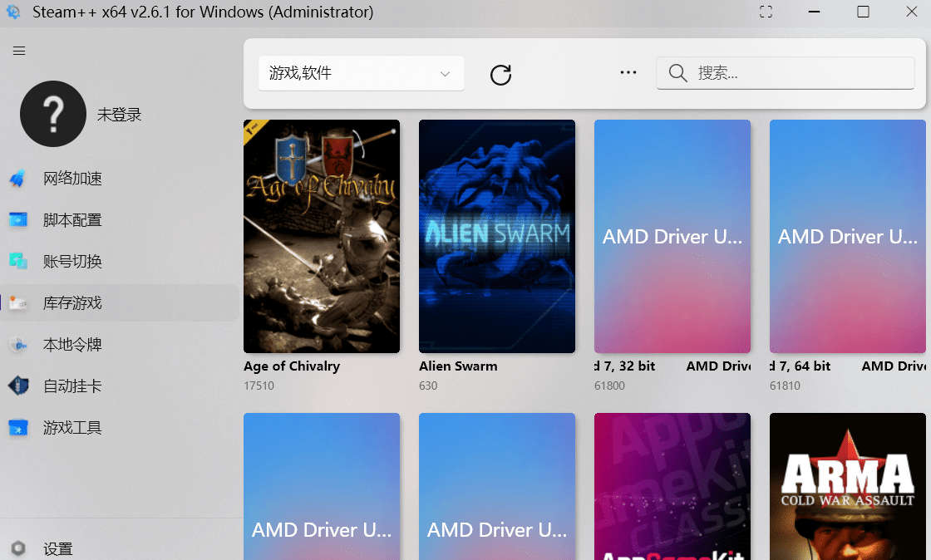Click app ID 61800
The image size is (931, 560).
tap(610, 386)
